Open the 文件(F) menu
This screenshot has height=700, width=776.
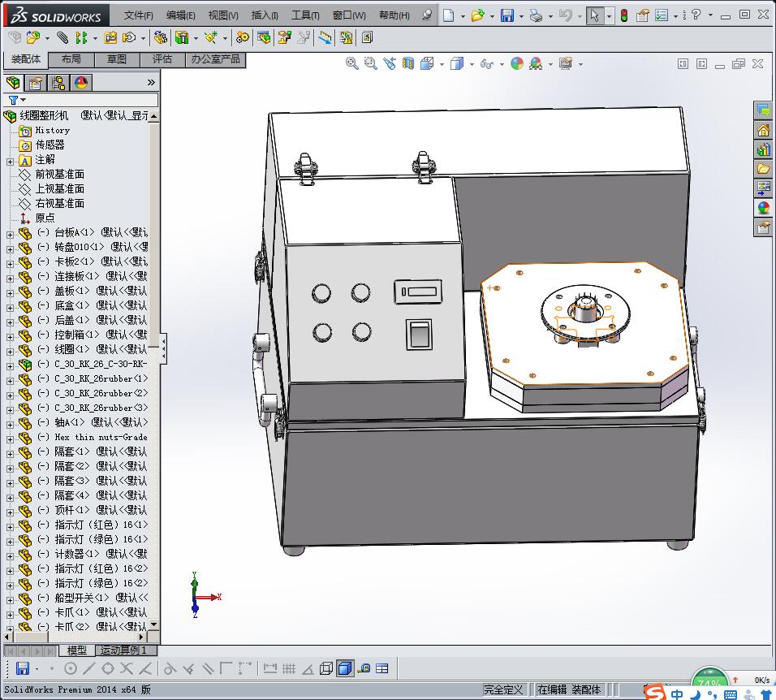pos(139,15)
